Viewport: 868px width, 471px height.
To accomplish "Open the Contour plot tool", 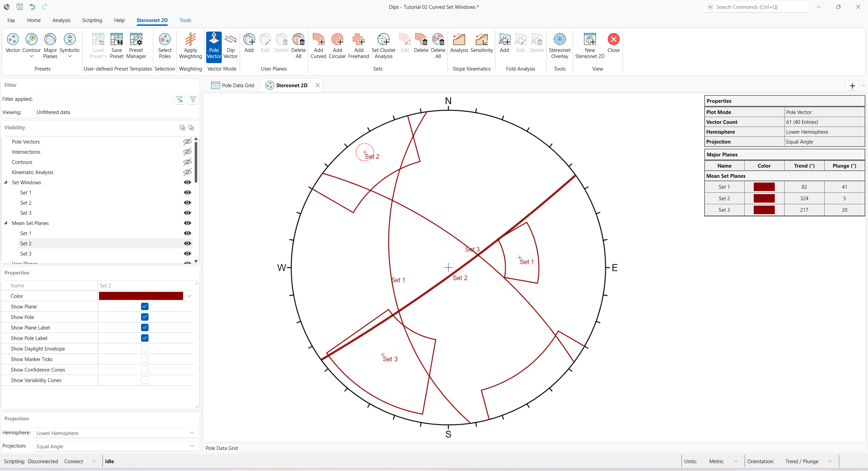I will tap(32, 44).
